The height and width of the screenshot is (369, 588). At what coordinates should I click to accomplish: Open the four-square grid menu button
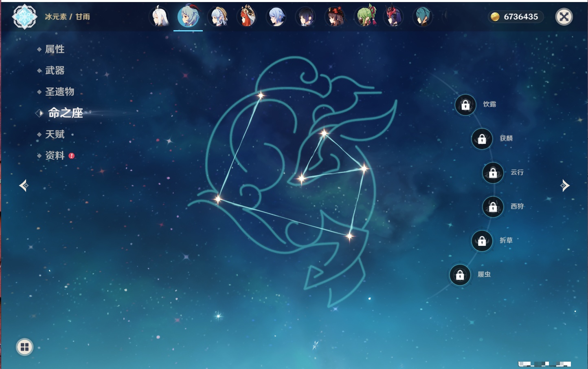[x=24, y=347]
